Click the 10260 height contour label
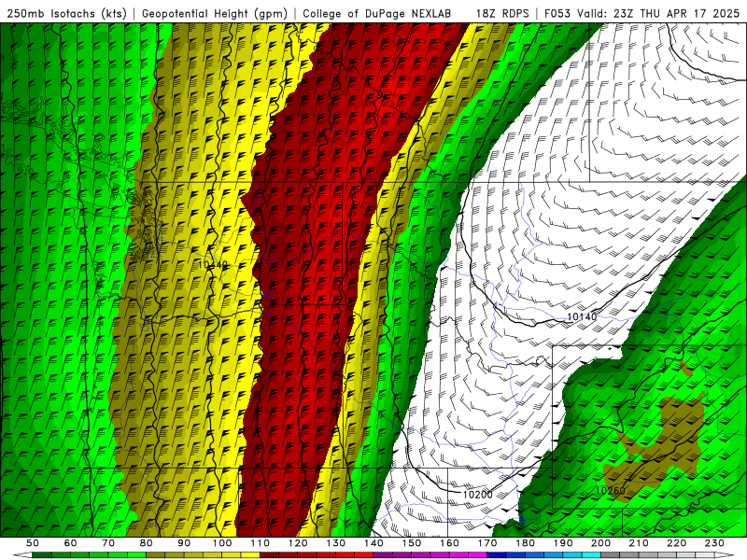 point(611,491)
